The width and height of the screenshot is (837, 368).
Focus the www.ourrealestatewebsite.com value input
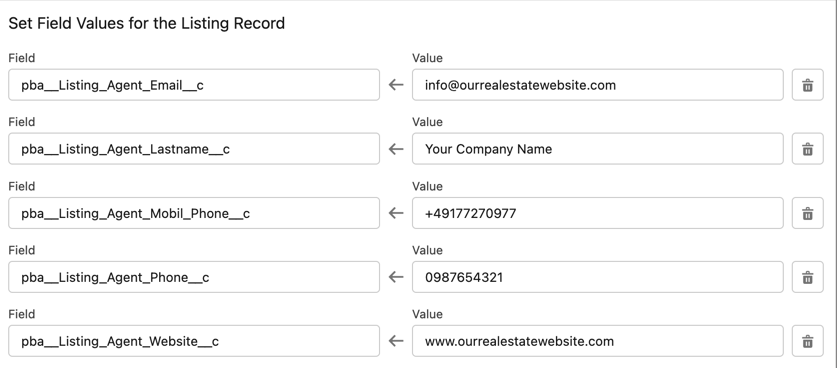click(598, 341)
